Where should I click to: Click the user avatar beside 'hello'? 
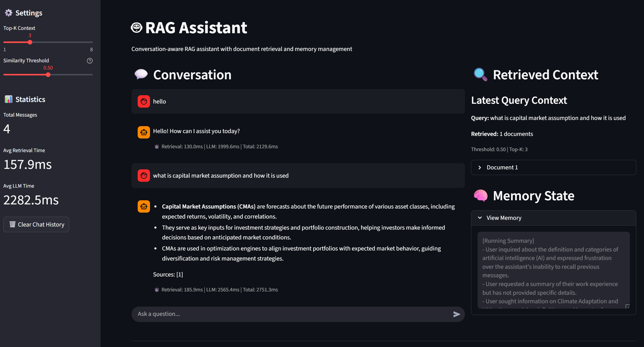(x=144, y=101)
